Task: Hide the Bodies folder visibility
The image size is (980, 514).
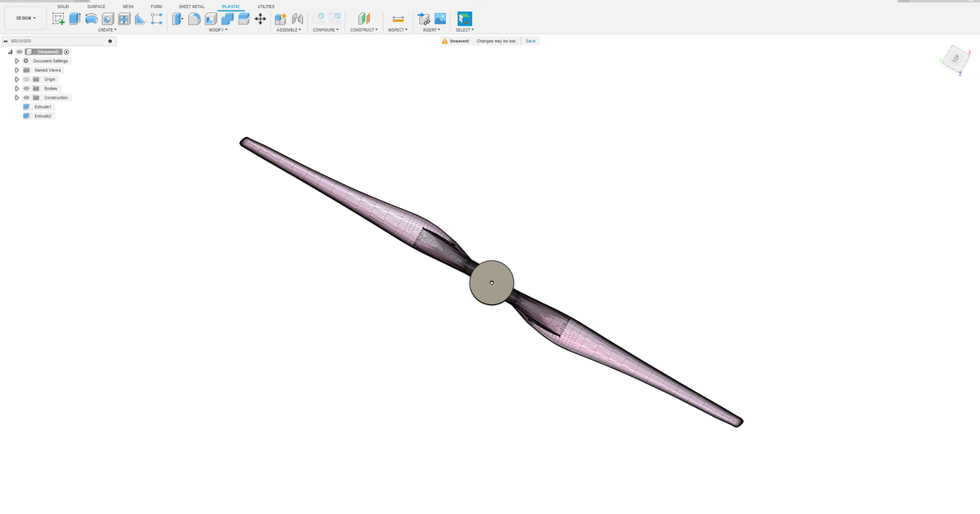Action: tap(26, 88)
